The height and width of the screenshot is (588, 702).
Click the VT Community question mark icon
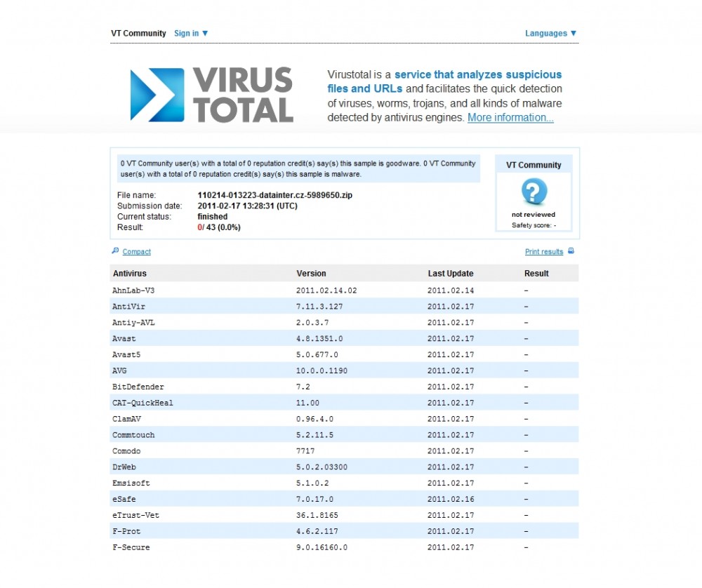point(534,192)
